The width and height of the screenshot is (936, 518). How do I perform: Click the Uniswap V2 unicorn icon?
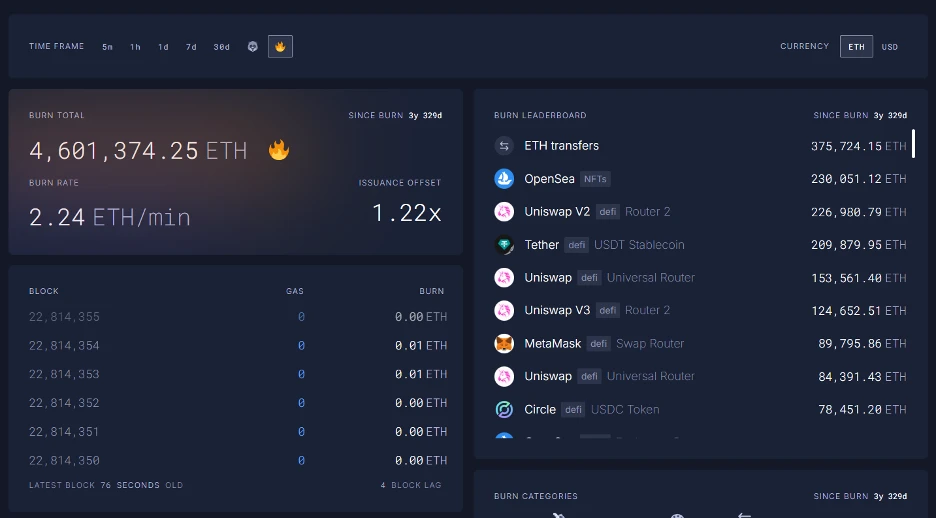tap(504, 212)
